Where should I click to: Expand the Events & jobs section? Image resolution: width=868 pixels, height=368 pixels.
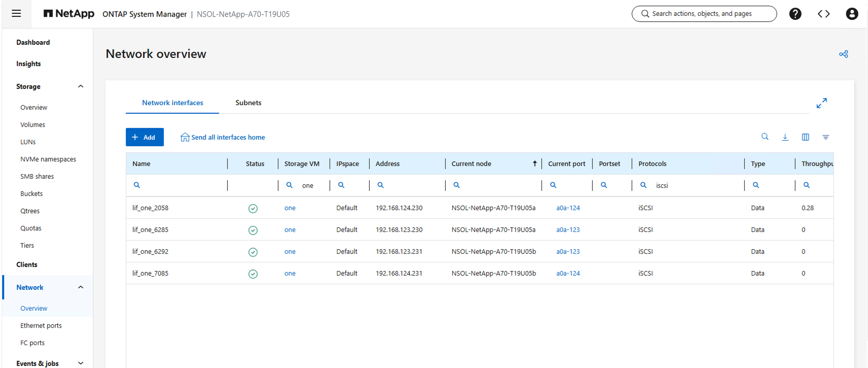coord(81,363)
